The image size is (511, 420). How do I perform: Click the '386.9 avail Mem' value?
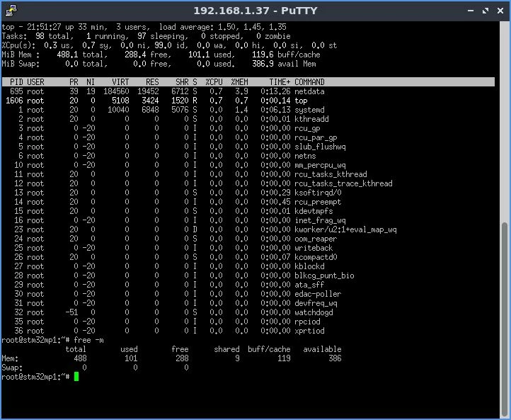(x=284, y=64)
